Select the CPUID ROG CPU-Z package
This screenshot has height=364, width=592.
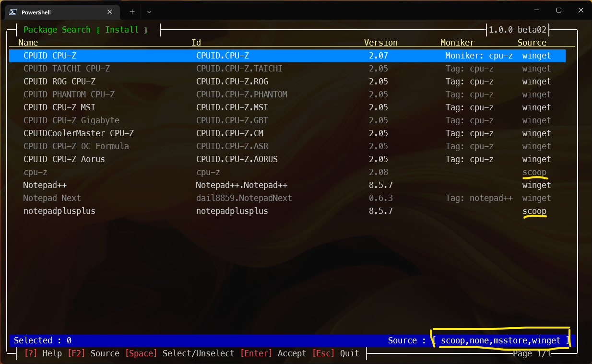[x=59, y=82]
